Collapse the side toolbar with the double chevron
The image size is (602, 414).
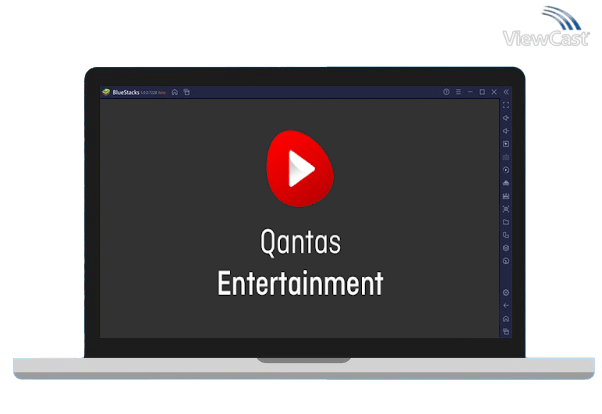tap(506, 92)
